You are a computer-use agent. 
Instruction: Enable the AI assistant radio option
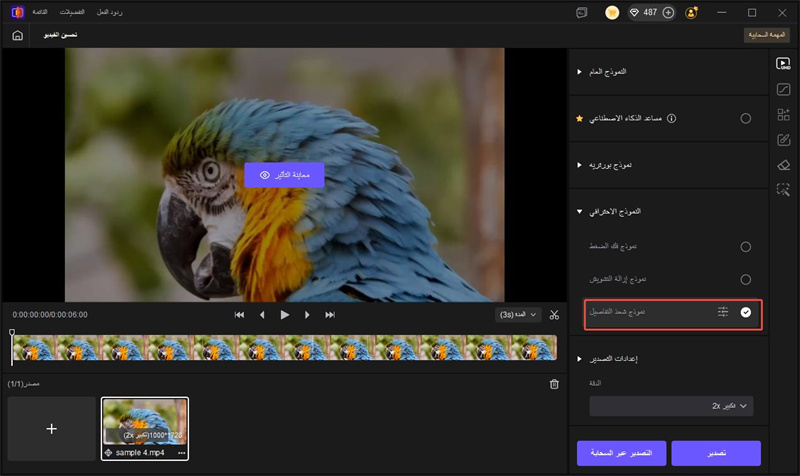746,118
